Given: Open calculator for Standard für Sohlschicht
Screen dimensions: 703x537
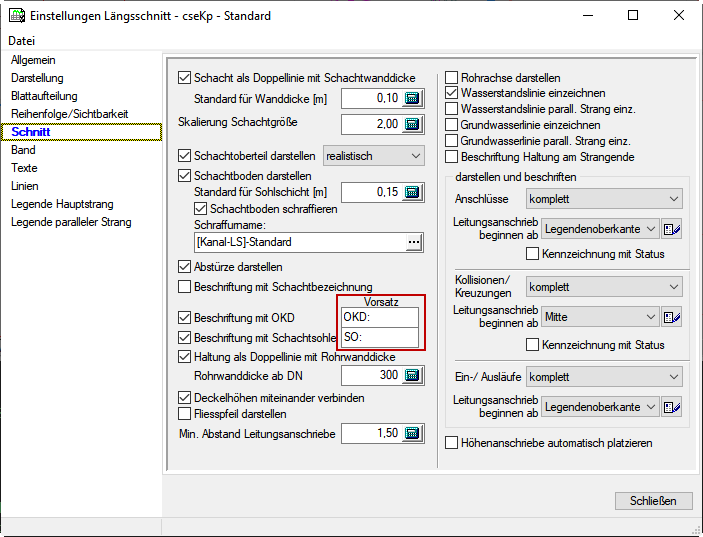Looking at the screenshot, I should click(413, 192).
